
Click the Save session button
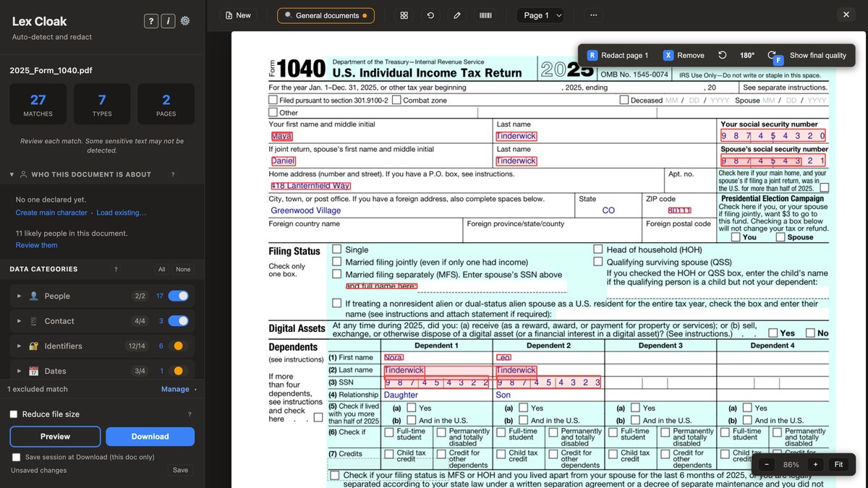click(x=180, y=470)
